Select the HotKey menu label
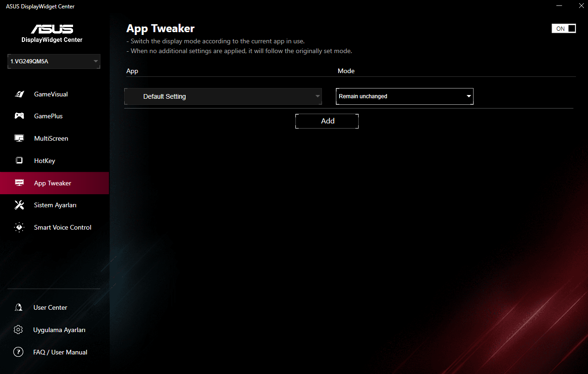 [x=45, y=161]
